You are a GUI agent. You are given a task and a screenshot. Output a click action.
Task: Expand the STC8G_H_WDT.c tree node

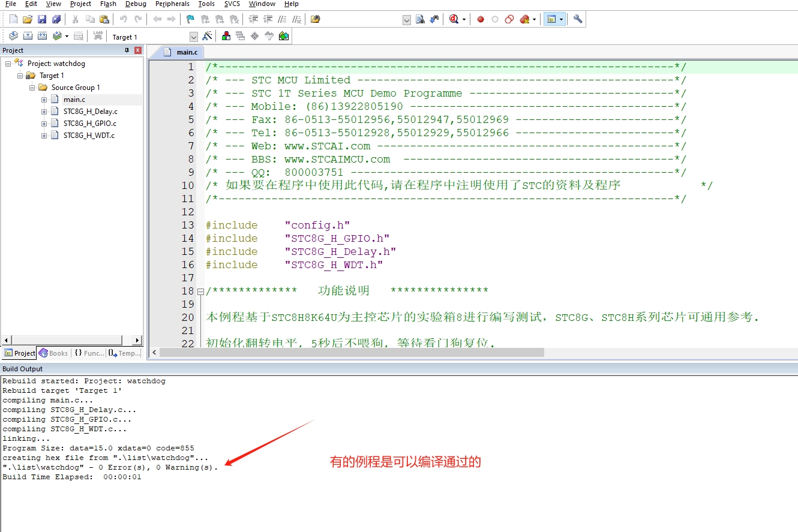tap(44, 136)
